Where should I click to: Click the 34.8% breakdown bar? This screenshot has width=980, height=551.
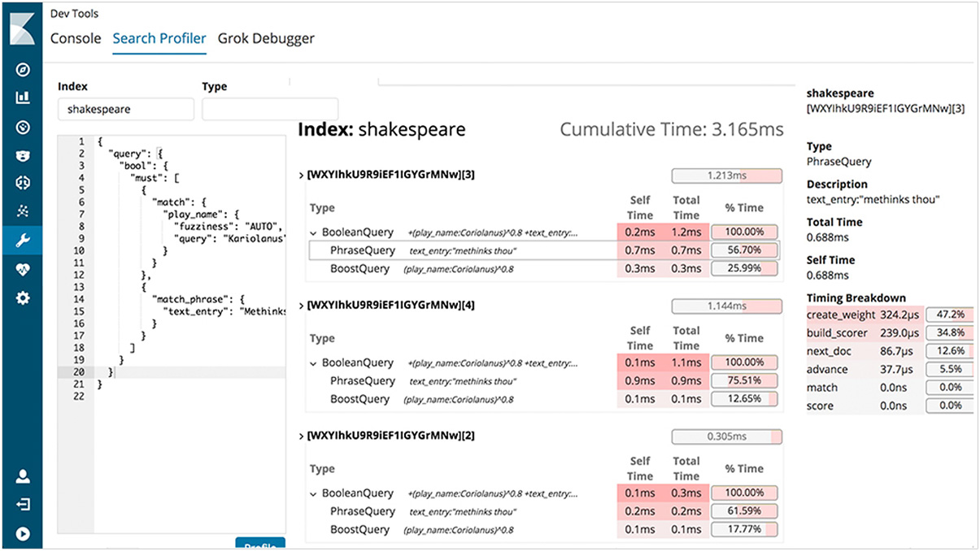tap(949, 332)
